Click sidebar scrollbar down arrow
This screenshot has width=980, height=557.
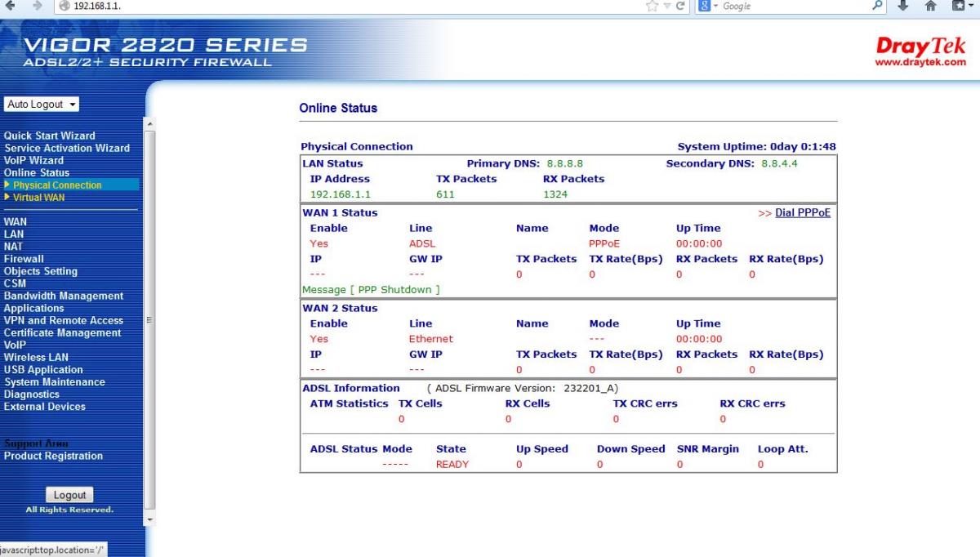149,519
